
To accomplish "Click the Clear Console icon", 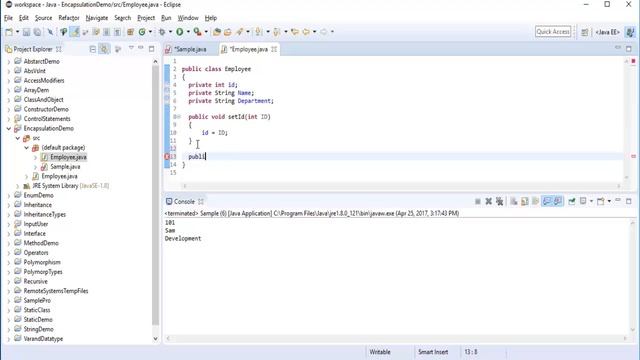I will point(514,201).
